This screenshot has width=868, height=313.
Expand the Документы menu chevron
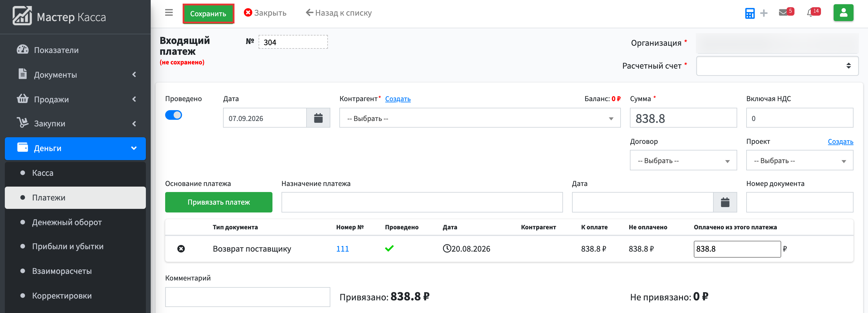tap(134, 74)
